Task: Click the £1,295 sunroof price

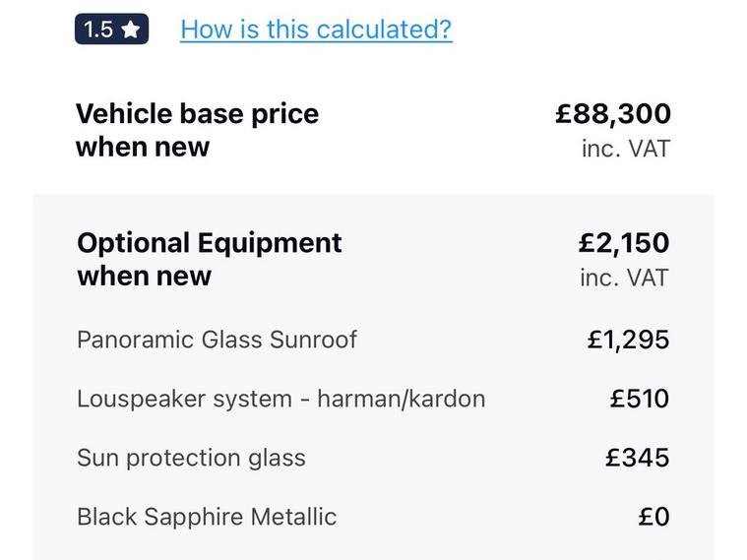Action: pyautogui.click(x=628, y=340)
